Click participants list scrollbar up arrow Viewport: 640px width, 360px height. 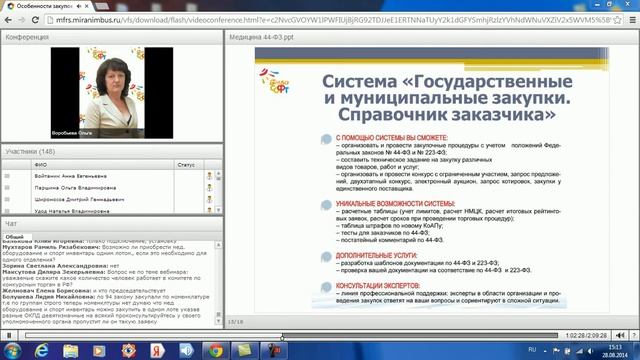(x=218, y=173)
